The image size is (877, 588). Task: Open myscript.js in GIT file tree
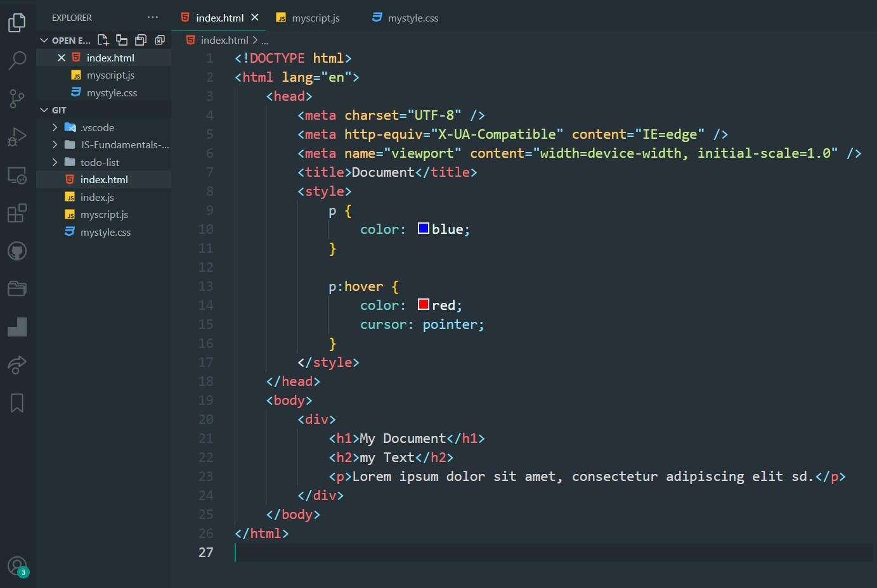click(104, 214)
